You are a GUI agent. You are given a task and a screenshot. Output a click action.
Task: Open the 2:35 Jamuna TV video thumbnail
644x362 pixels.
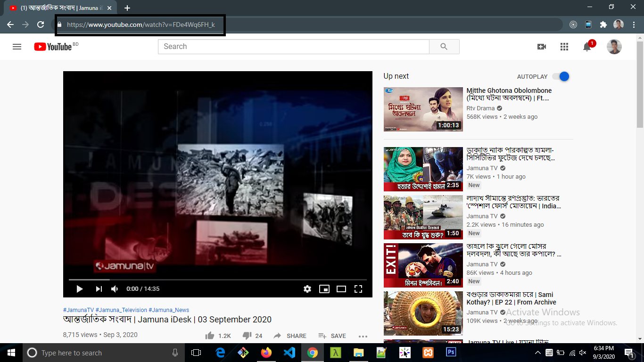[x=423, y=169]
